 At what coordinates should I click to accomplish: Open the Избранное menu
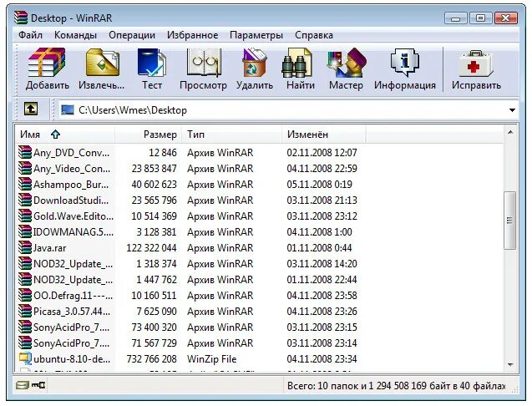click(192, 35)
